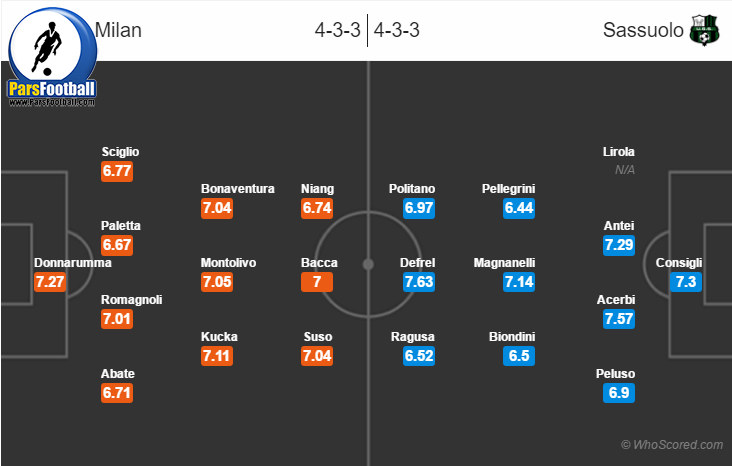Select Consigli's 7.3 rating badge
Screen dimensions: 732x466
click(x=687, y=282)
